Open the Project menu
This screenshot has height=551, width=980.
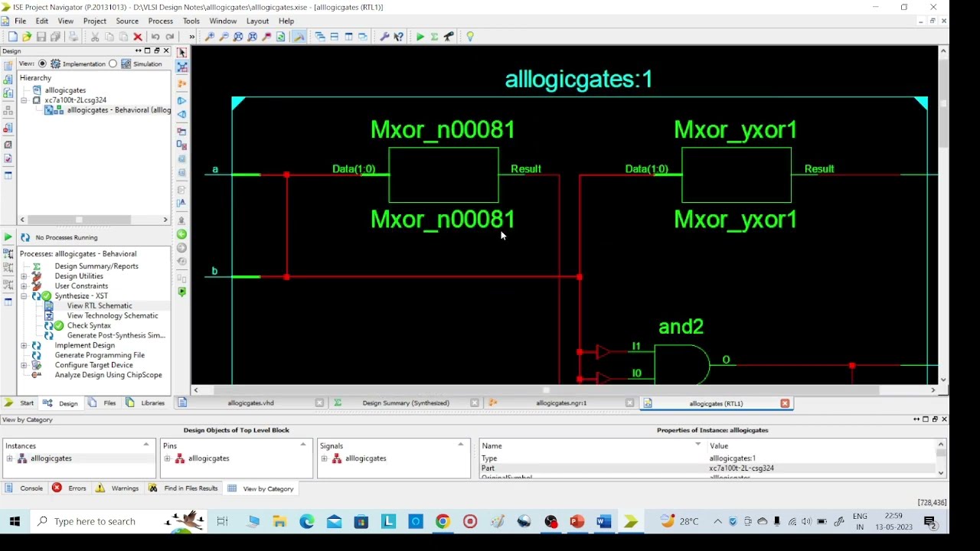coord(95,21)
